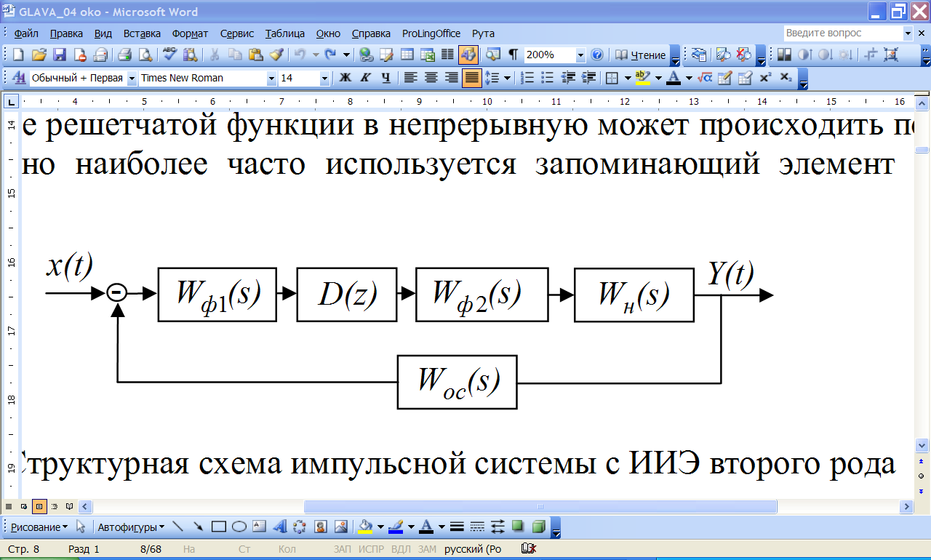Apply 3-D style to shape
Viewport: 931px width, 560px height.
pyautogui.click(x=538, y=527)
